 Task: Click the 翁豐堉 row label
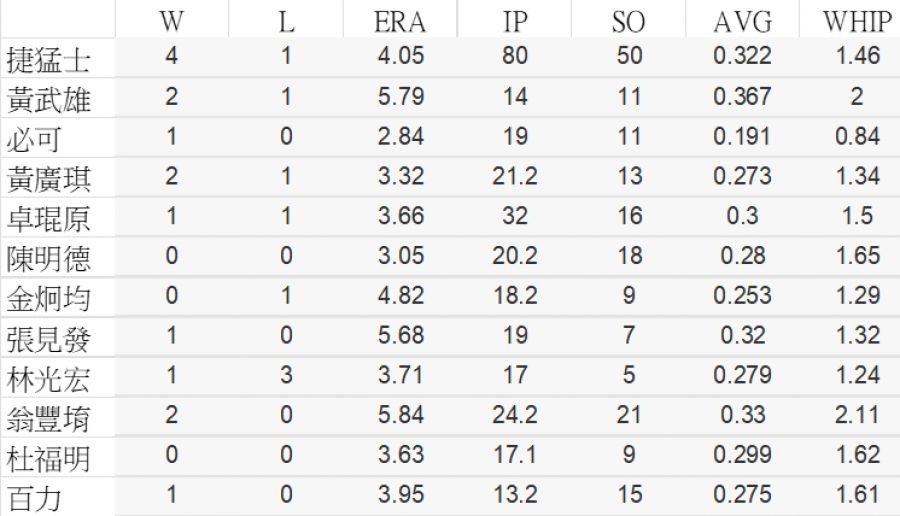[48, 417]
